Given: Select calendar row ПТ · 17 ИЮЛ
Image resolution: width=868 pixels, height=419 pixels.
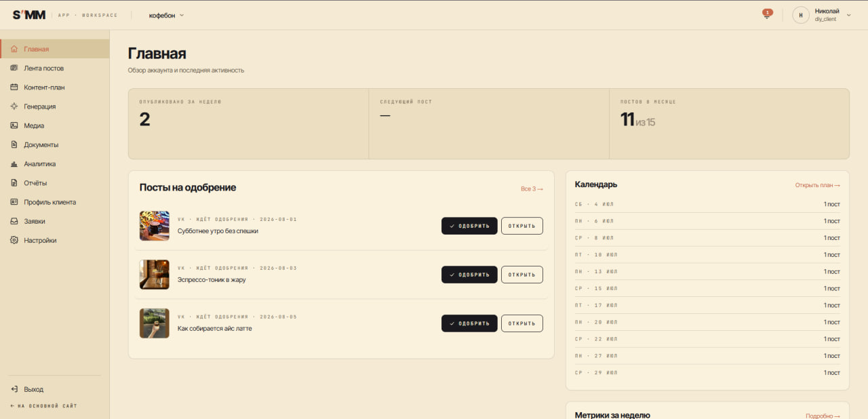Looking at the screenshot, I should [x=707, y=305].
